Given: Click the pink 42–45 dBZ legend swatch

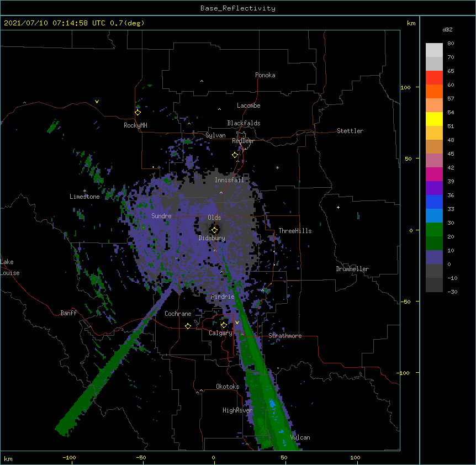Looking at the screenshot, I should (x=434, y=161).
